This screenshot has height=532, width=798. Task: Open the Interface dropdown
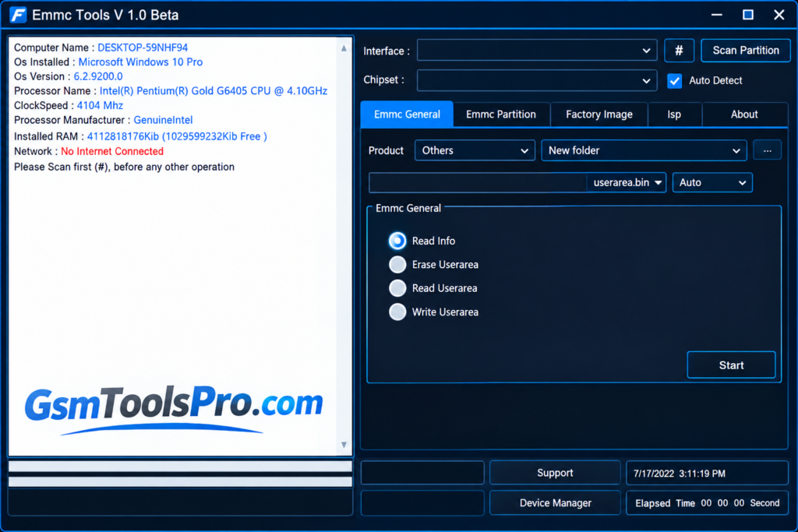click(537, 51)
